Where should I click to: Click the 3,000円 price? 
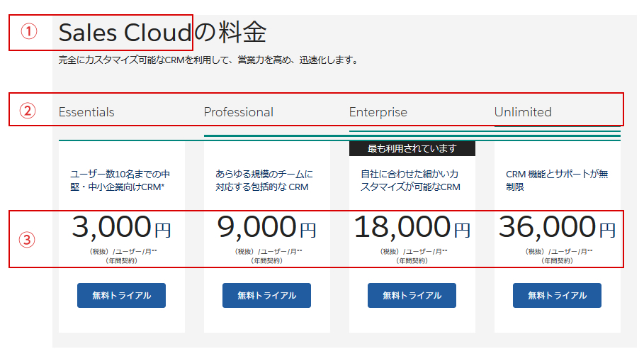pyautogui.click(x=121, y=228)
